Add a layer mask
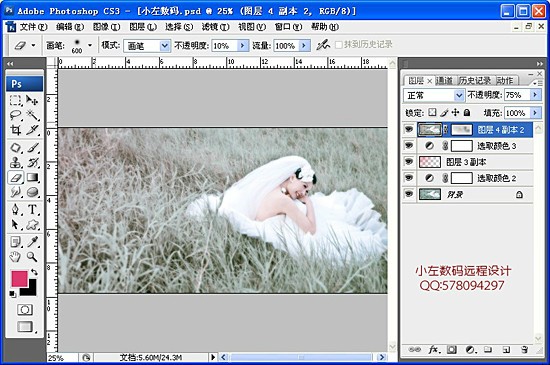 pyautogui.click(x=451, y=350)
